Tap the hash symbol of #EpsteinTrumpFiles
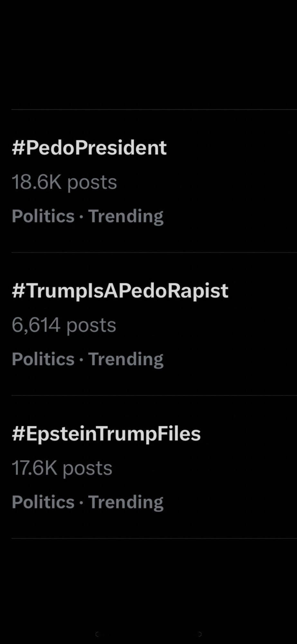Viewport: 297px width, 644px height. [x=18, y=434]
